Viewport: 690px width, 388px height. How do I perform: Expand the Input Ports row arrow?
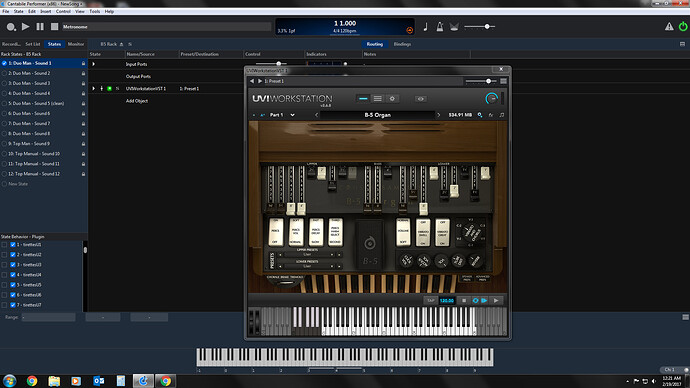pyautogui.click(x=93, y=64)
